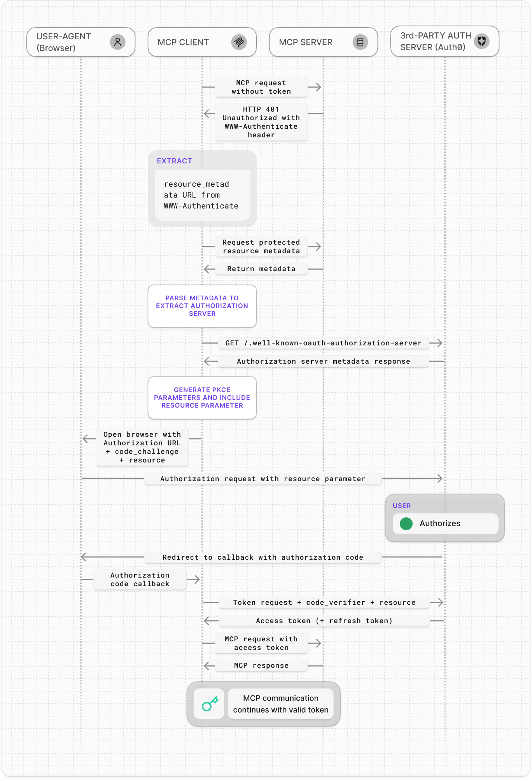
Task: Select the MCP CLIENT header label
Action: click(x=183, y=42)
